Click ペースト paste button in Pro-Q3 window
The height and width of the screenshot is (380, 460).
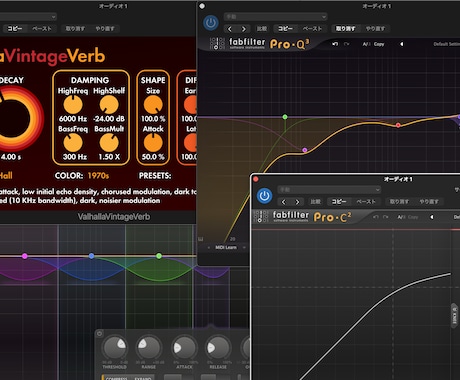pos(312,29)
